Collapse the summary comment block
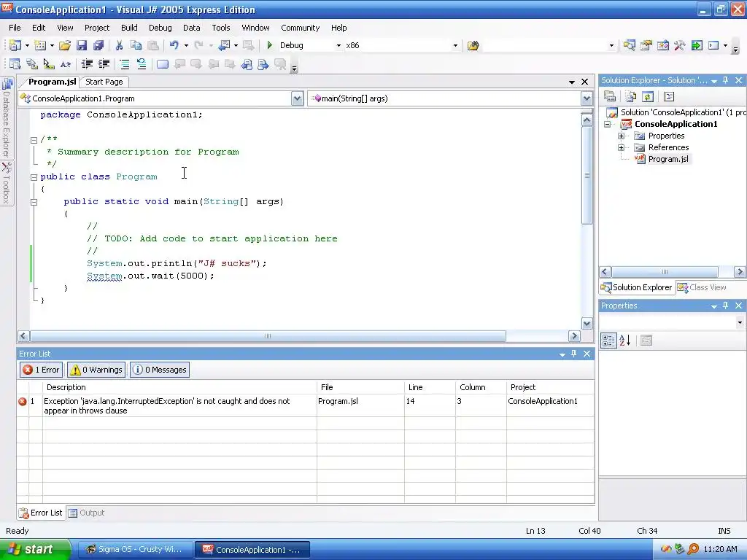 point(34,140)
